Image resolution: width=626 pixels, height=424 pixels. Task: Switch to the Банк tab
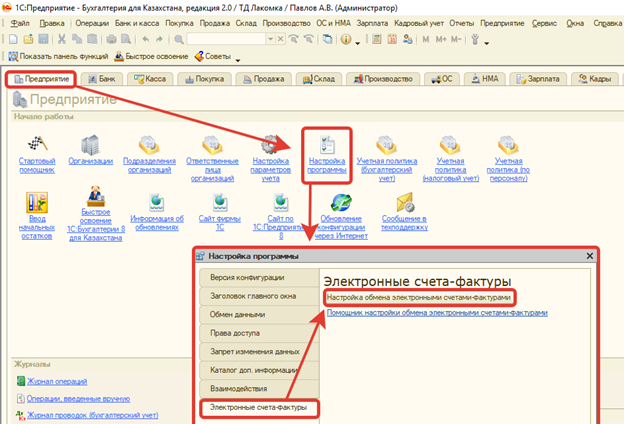tap(101, 79)
